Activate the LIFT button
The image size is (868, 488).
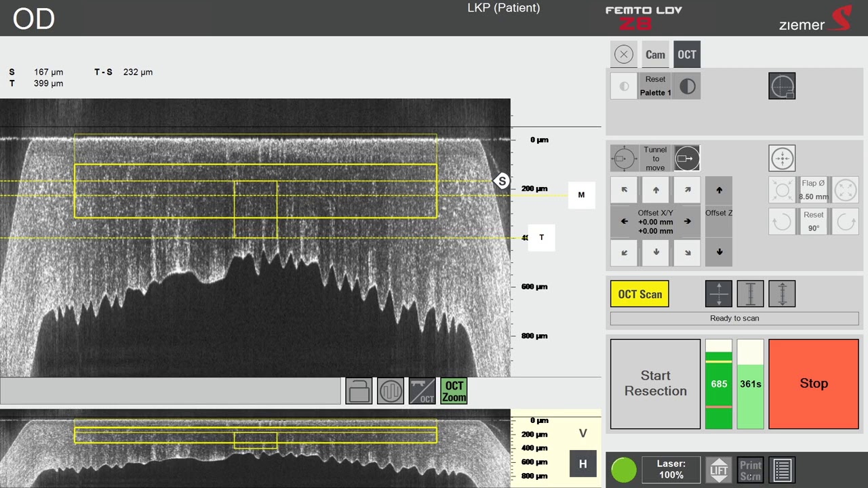click(x=719, y=470)
